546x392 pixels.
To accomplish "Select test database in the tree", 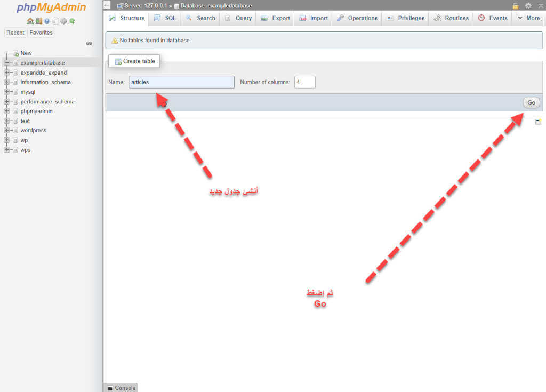I will tap(25, 121).
